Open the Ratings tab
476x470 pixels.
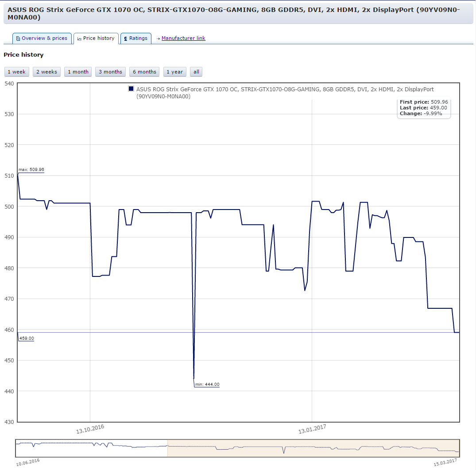[135, 38]
